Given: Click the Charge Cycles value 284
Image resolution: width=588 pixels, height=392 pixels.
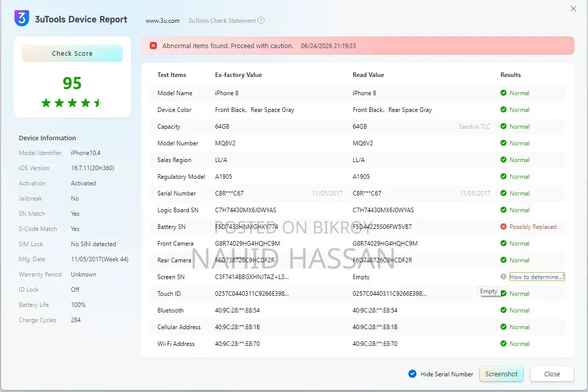Looking at the screenshot, I should pyautogui.click(x=76, y=320).
